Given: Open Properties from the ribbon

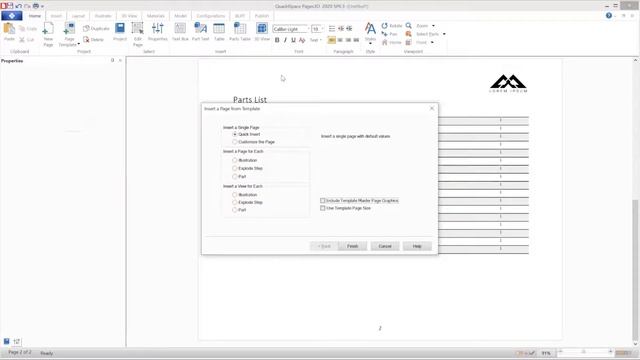Looking at the screenshot, I should (x=158, y=29).
